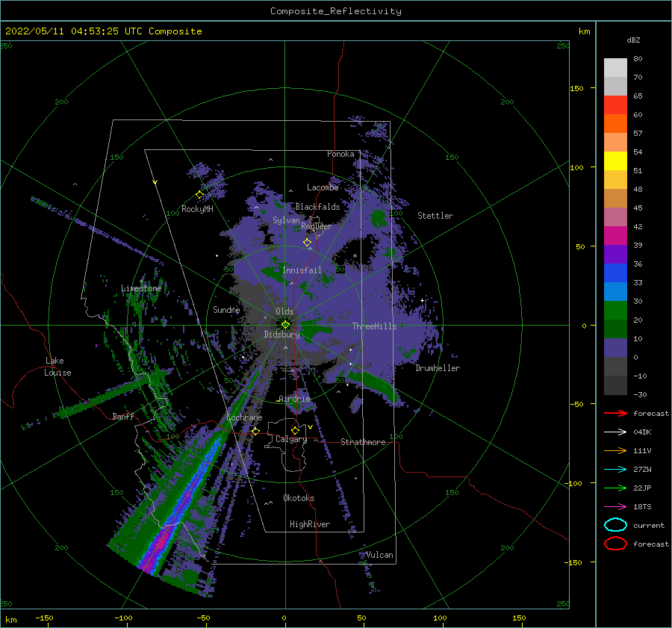Click the Lake Louise label
Screen dimensions: 672x628
point(57,367)
